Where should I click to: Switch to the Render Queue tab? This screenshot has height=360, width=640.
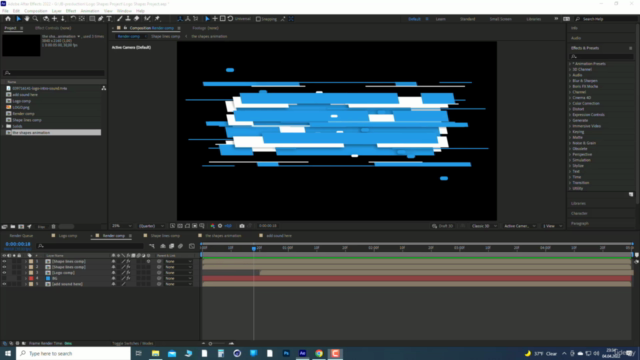[x=21, y=236]
